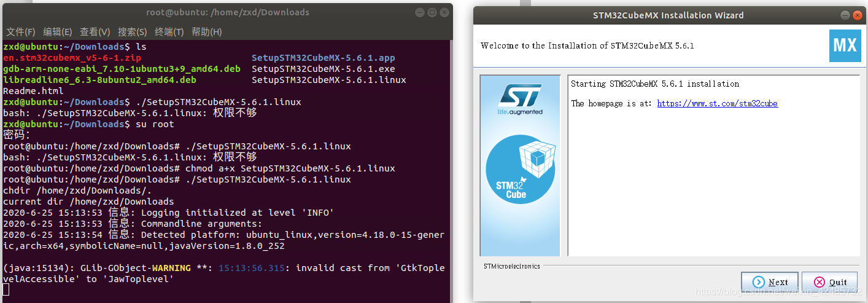Screen dimensions: 868x303
Task: Click gdb-arm-none-eabi deb file name
Action: [x=122, y=69]
